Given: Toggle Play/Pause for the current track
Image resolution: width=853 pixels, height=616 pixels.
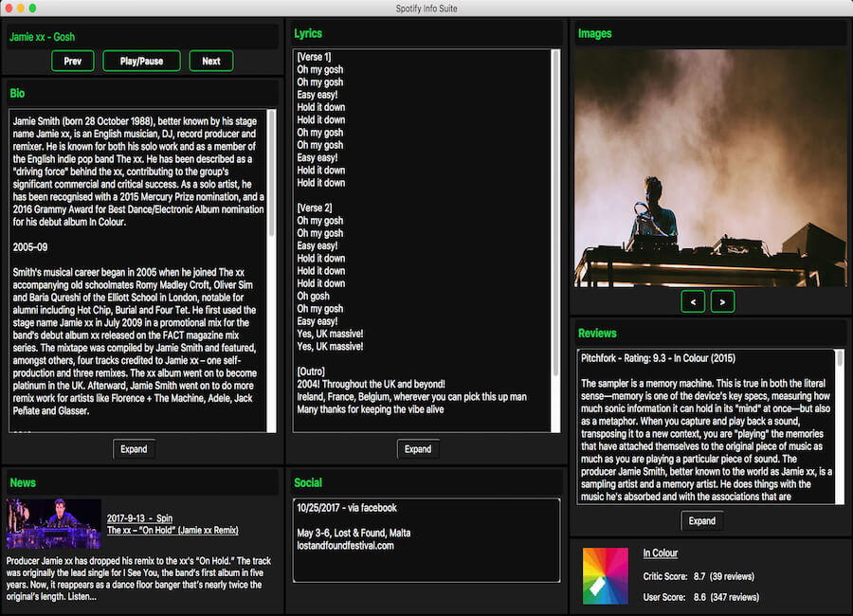Looking at the screenshot, I should pyautogui.click(x=141, y=62).
